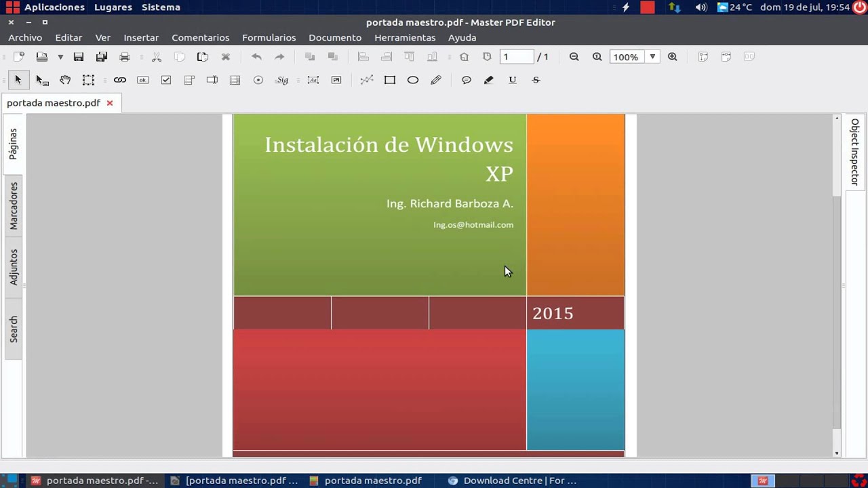Click the power button in the top panel
The image size is (868, 488).
[x=859, y=7]
